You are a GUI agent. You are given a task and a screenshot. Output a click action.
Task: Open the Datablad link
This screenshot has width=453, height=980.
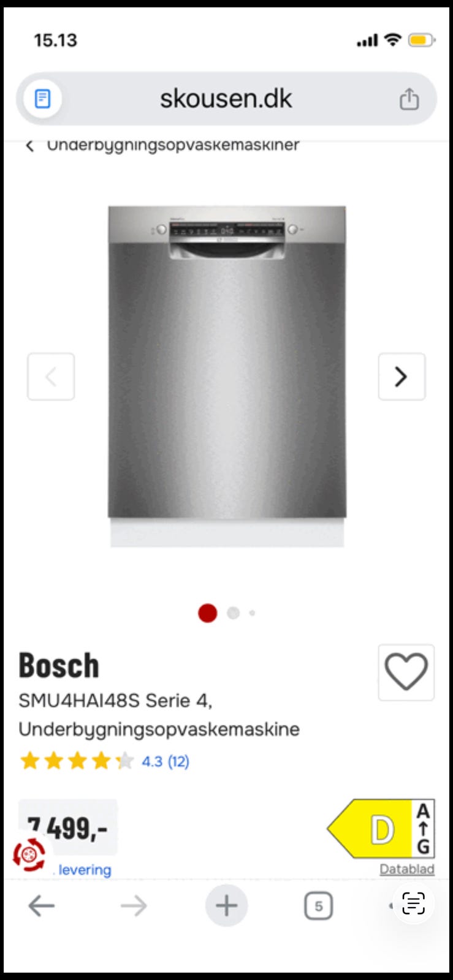point(407,869)
